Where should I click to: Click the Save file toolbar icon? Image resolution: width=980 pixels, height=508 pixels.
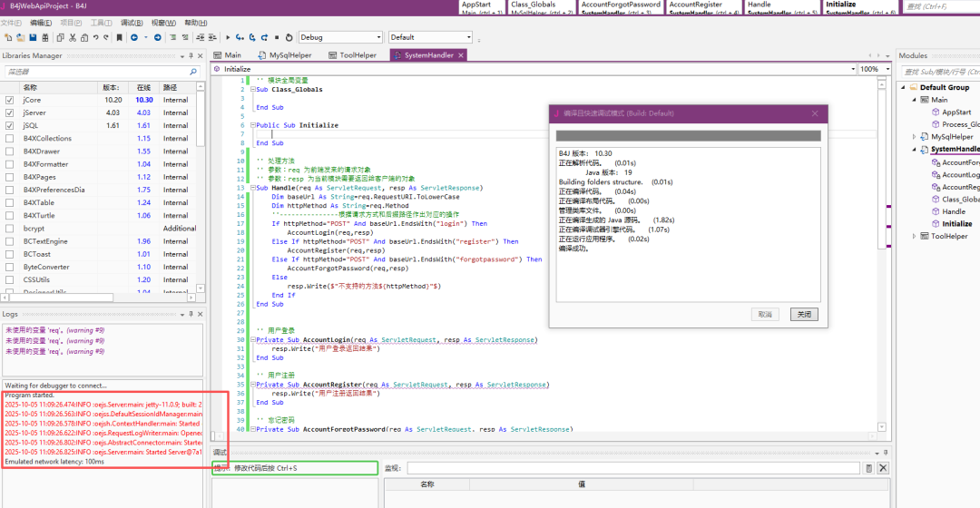pyautogui.click(x=33, y=37)
